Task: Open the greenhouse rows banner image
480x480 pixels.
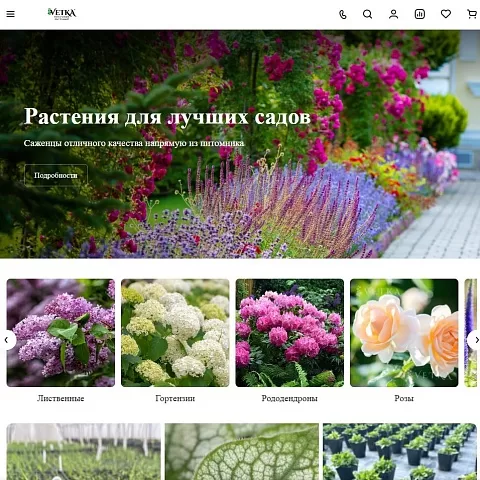Action: (x=84, y=452)
